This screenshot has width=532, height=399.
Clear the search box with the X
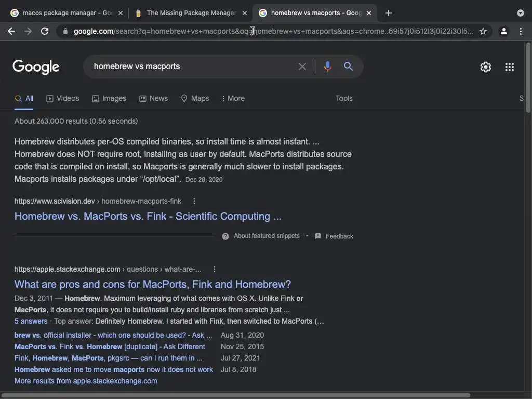(x=302, y=66)
